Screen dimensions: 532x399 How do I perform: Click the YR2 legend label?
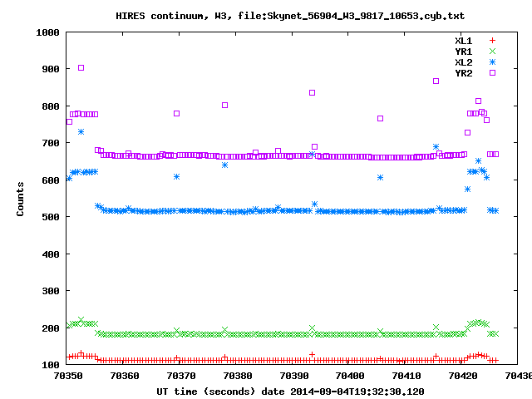pyautogui.click(x=464, y=74)
